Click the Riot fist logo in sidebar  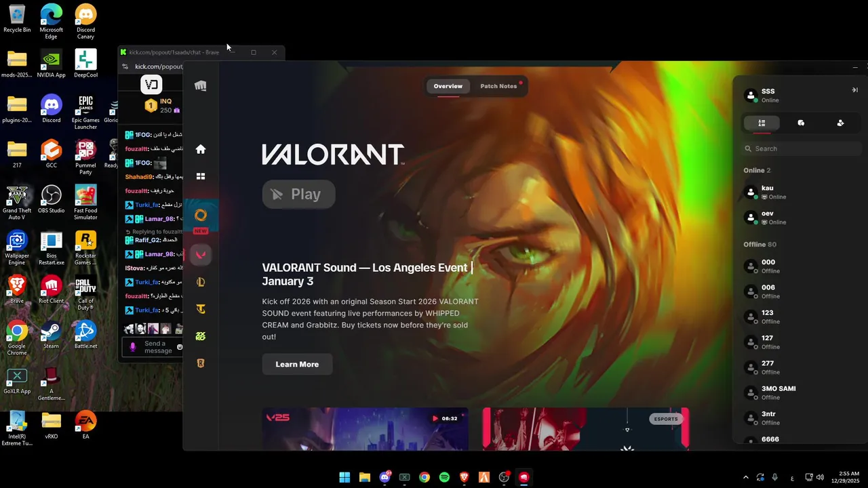tap(201, 85)
